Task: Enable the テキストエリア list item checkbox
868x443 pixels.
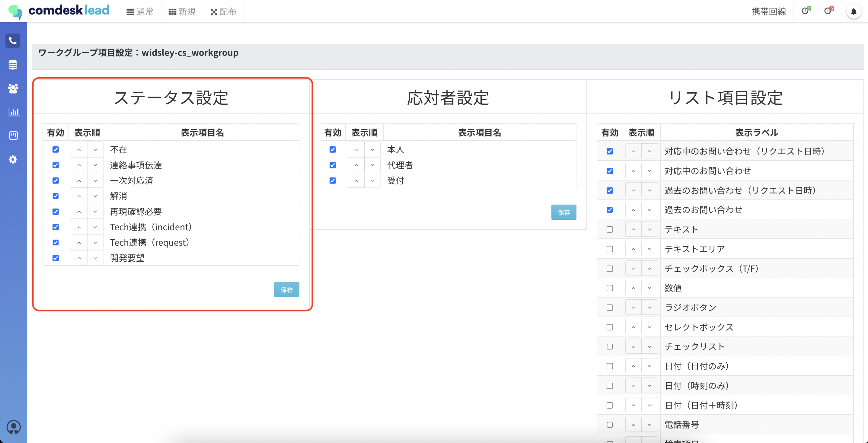Action: (x=610, y=249)
